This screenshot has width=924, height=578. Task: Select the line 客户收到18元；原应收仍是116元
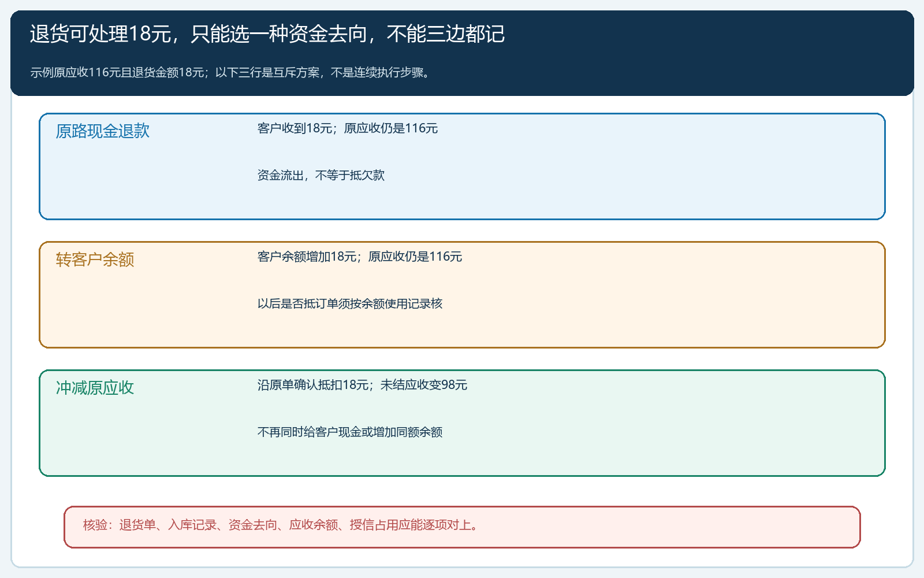point(348,128)
